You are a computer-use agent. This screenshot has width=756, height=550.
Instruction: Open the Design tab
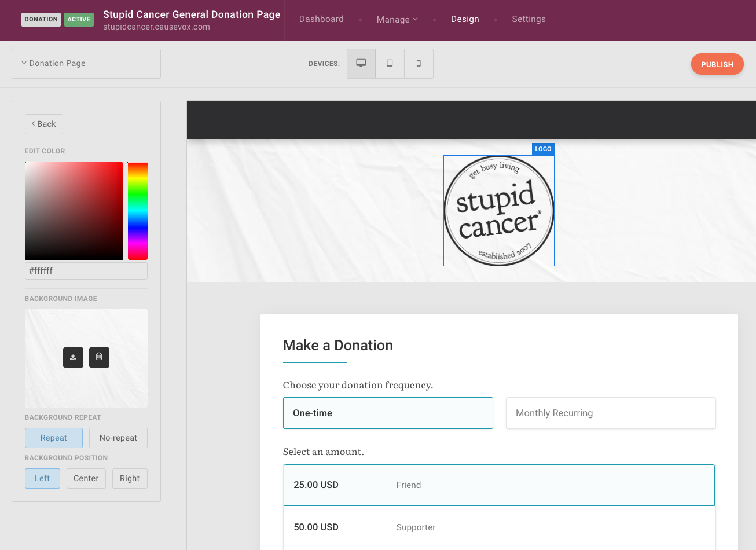(x=465, y=19)
